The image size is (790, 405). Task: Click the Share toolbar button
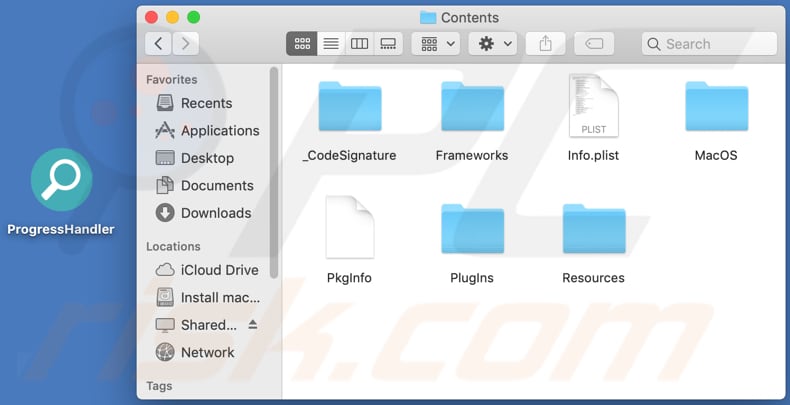click(545, 44)
